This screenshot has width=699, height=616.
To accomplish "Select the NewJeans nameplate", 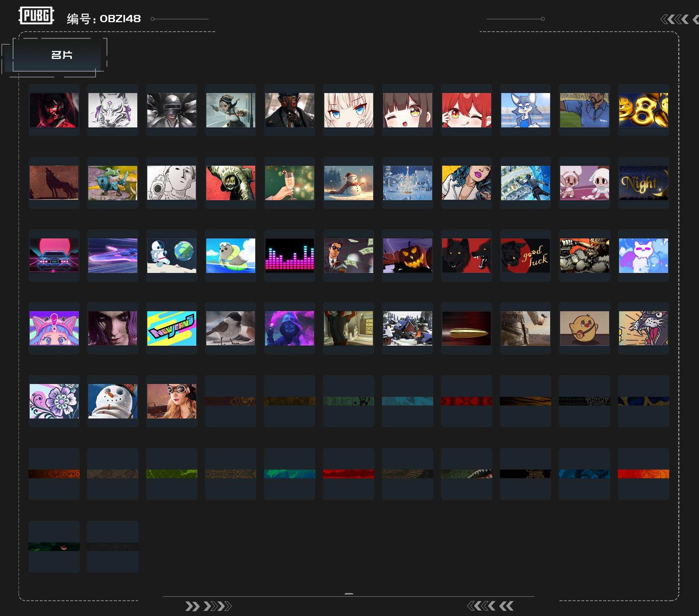I will pos(172,328).
